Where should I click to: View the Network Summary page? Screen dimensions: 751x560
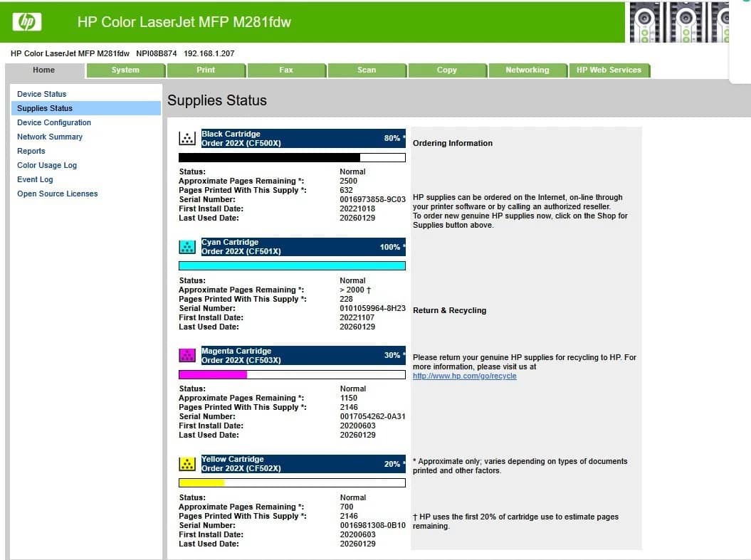point(50,137)
